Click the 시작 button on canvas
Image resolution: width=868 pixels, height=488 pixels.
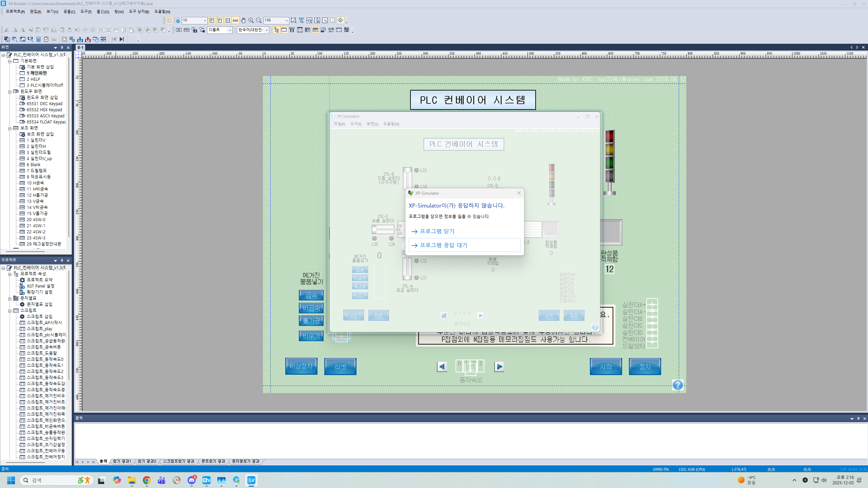[606, 367]
